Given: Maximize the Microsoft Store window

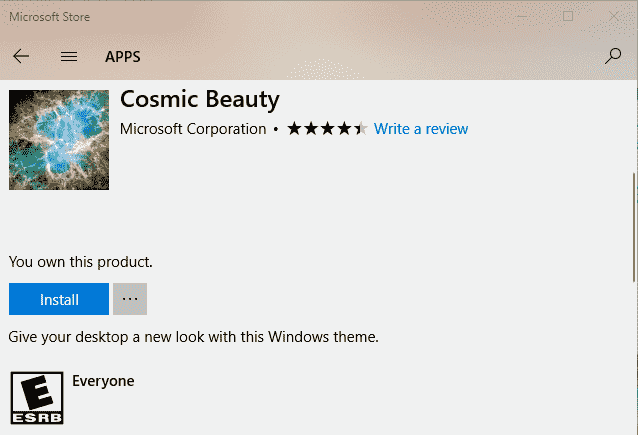Looking at the screenshot, I should tap(568, 16).
